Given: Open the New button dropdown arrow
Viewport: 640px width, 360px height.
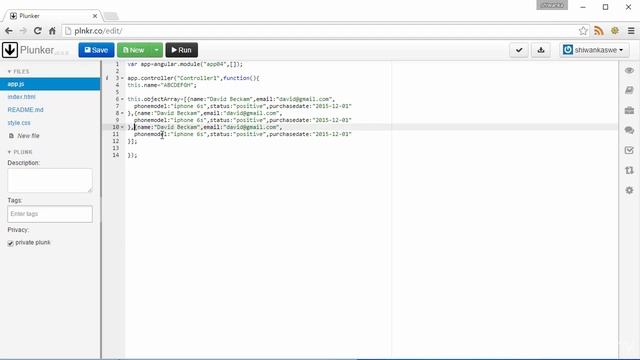Looking at the screenshot, I should click(x=156, y=50).
